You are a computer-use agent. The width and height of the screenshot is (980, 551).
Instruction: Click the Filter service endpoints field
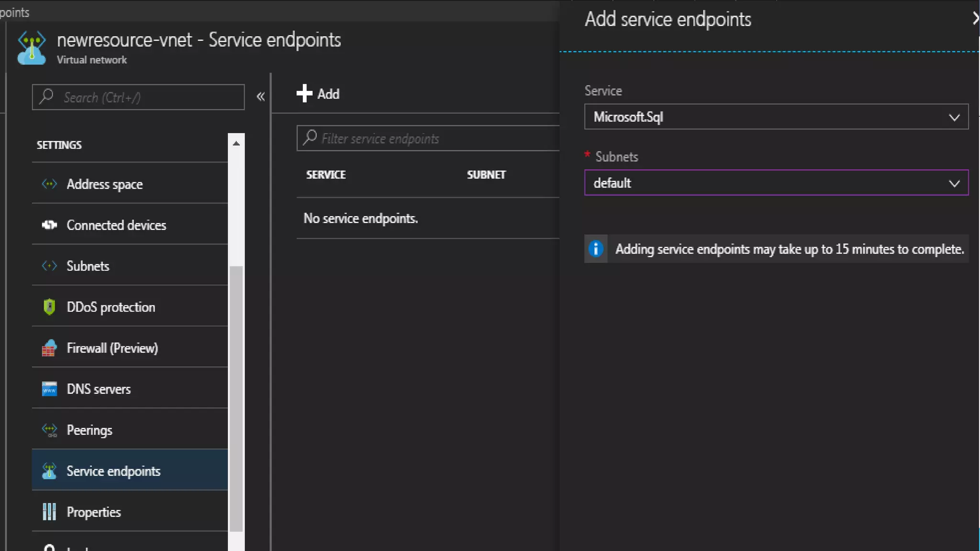pos(428,138)
